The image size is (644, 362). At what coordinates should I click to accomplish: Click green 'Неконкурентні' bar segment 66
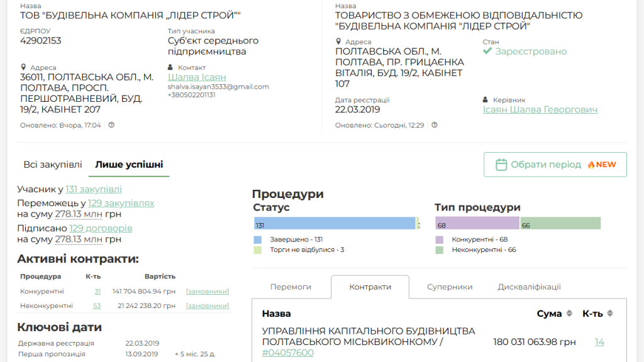tap(560, 223)
